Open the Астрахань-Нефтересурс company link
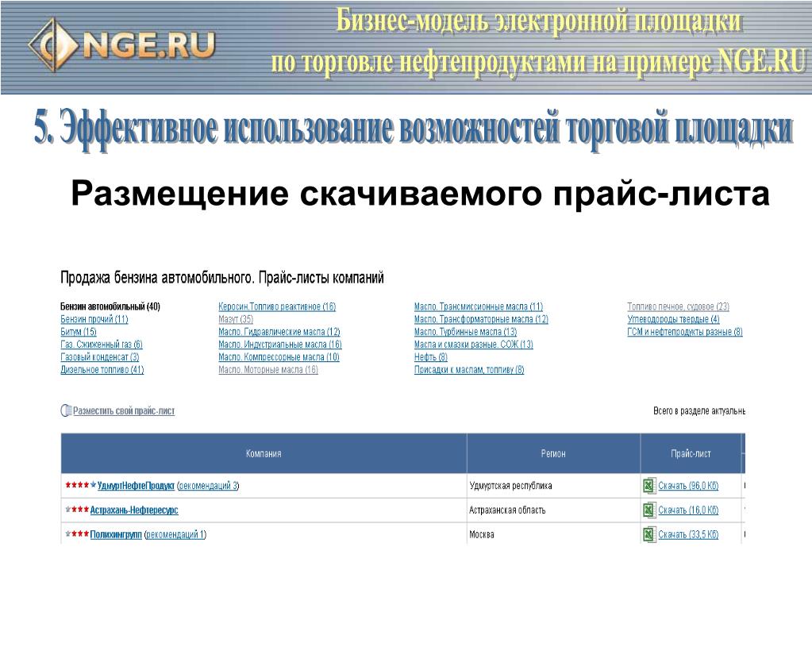 (x=134, y=510)
